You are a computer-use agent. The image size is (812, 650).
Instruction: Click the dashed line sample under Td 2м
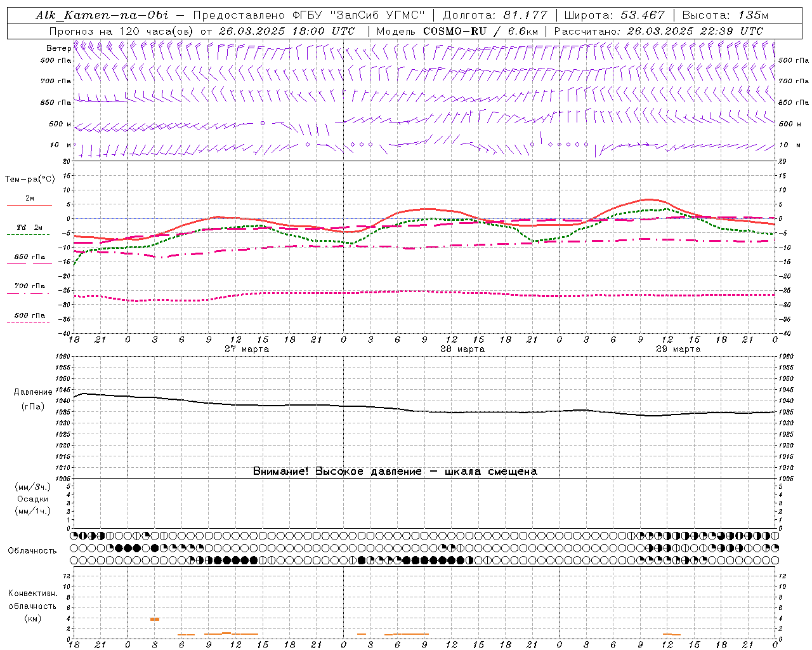point(29,235)
